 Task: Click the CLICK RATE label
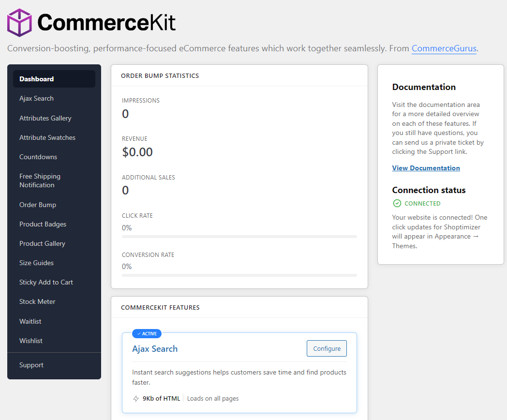pyautogui.click(x=137, y=216)
